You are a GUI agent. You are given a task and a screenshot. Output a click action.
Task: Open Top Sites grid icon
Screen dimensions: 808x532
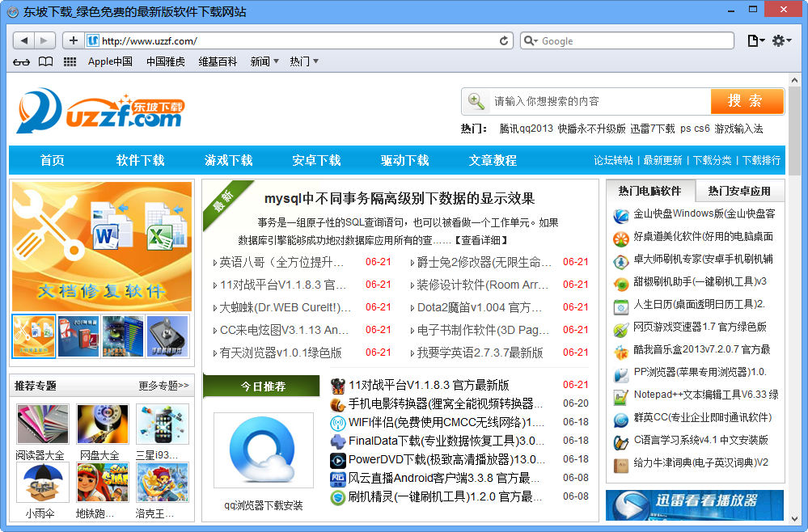(70, 61)
